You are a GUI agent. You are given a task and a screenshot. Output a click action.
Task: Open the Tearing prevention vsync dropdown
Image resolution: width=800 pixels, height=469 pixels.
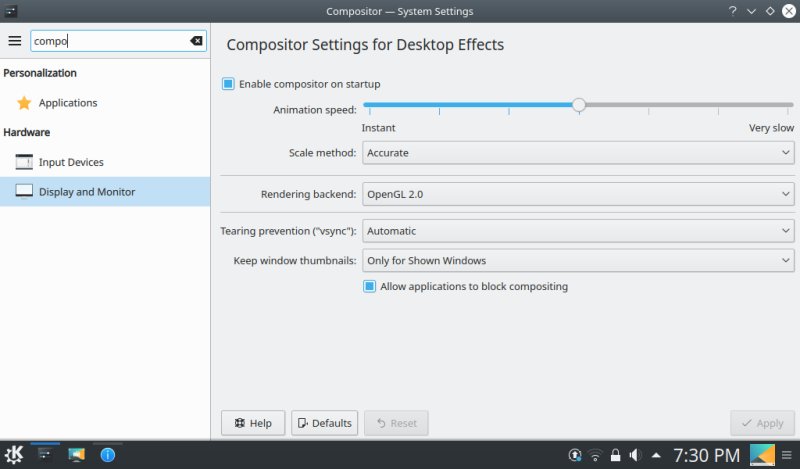(x=578, y=231)
